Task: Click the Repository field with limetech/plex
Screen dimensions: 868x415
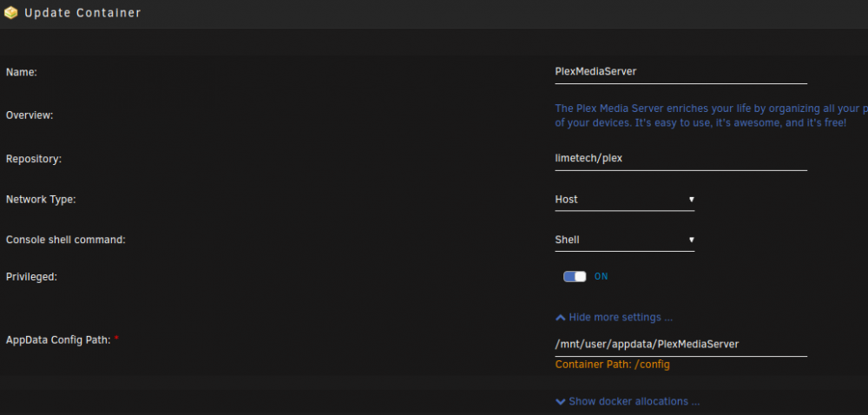Action: click(x=681, y=159)
